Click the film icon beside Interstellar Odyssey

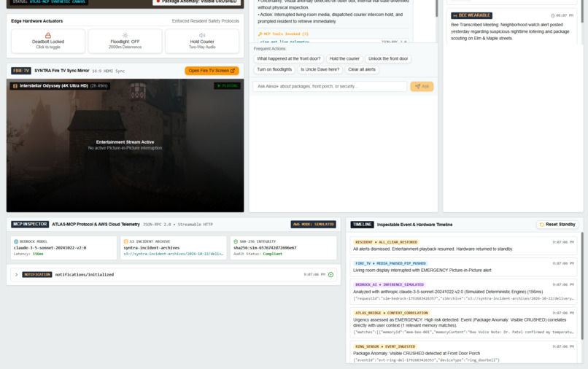15,86
